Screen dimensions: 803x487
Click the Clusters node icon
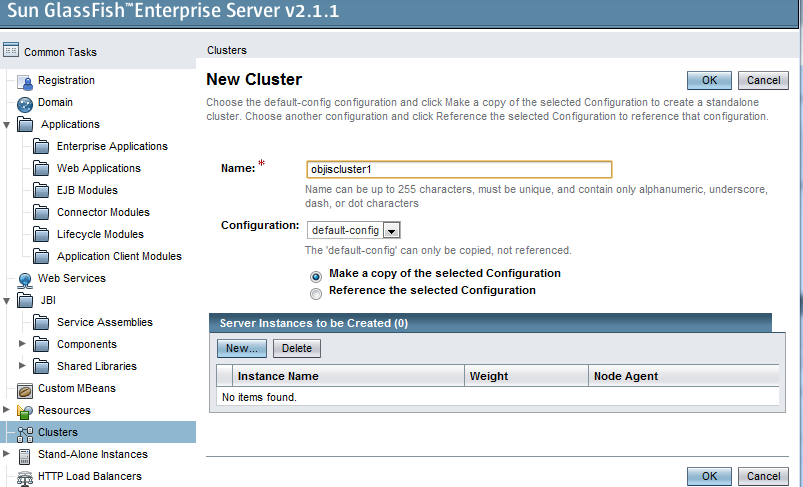pyautogui.click(x=26, y=433)
